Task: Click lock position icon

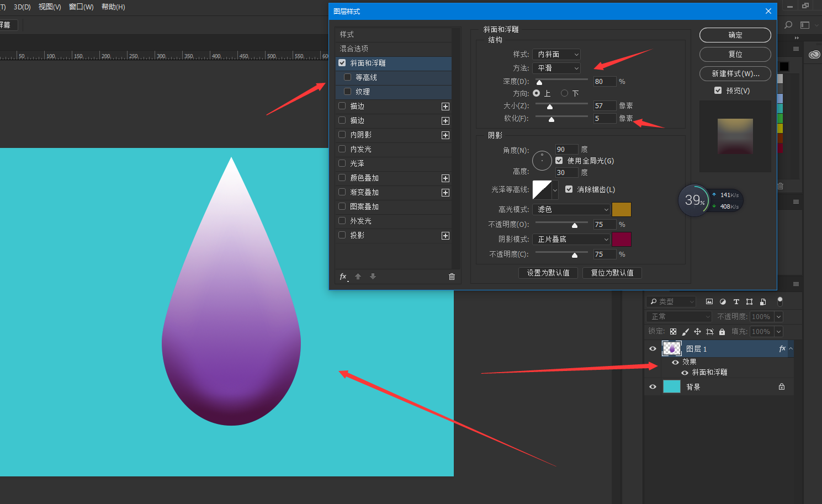Action: coord(697,332)
